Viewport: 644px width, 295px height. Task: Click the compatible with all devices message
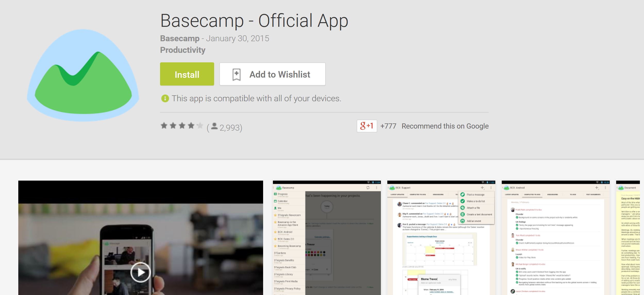(256, 98)
